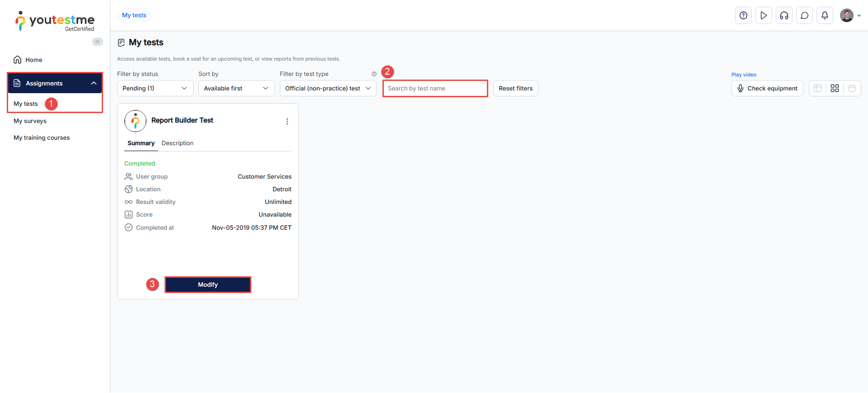Click the Modify button

pyautogui.click(x=208, y=284)
